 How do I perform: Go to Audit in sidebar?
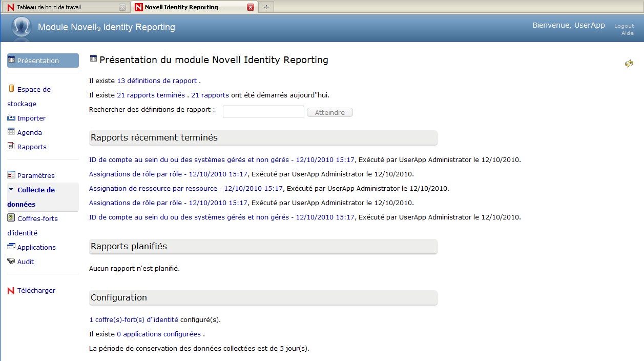click(x=26, y=262)
